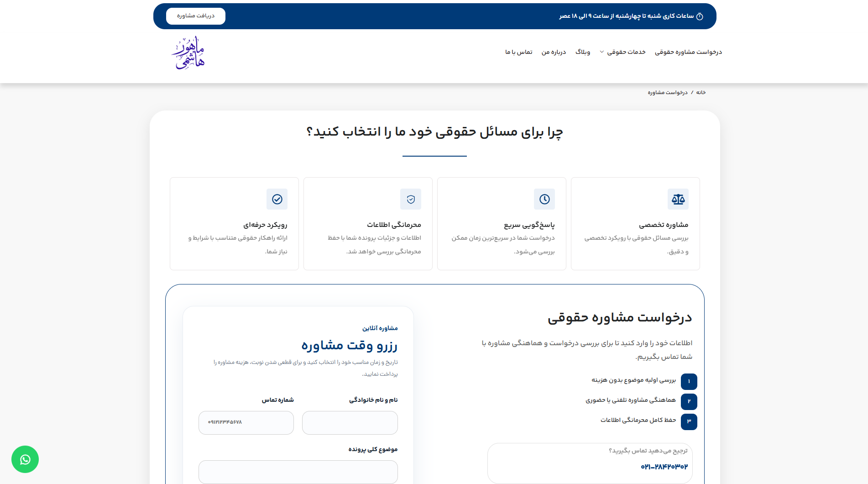Expand the خدمات حقوقی dropdown menu
The height and width of the screenshot is (484, 868).
tap(622, 52)
